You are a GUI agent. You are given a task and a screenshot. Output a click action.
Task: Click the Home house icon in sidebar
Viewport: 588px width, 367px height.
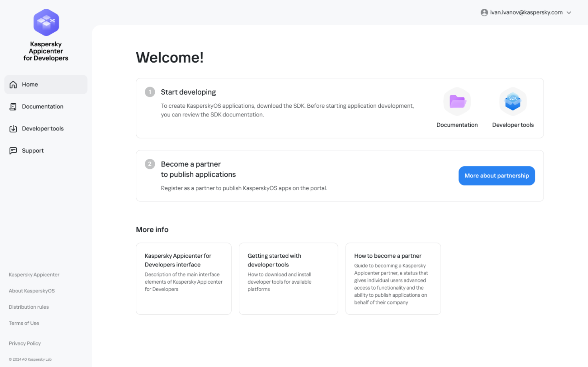(x=13, y=85)
